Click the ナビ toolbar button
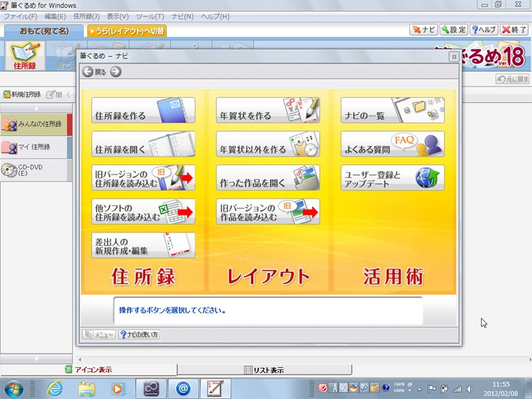The width and height of the screenshot is (532, 399). click(x=423, y=30)
